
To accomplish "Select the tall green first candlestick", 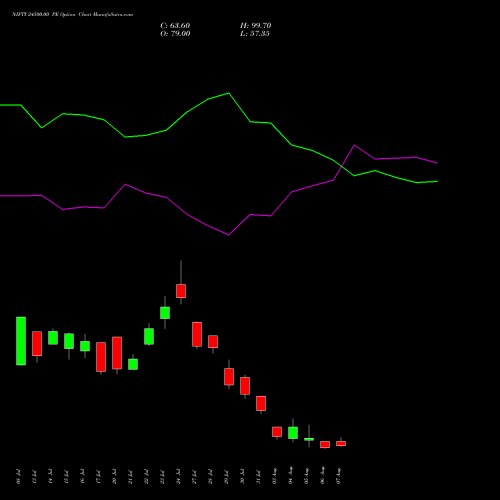I will (21, 341).
